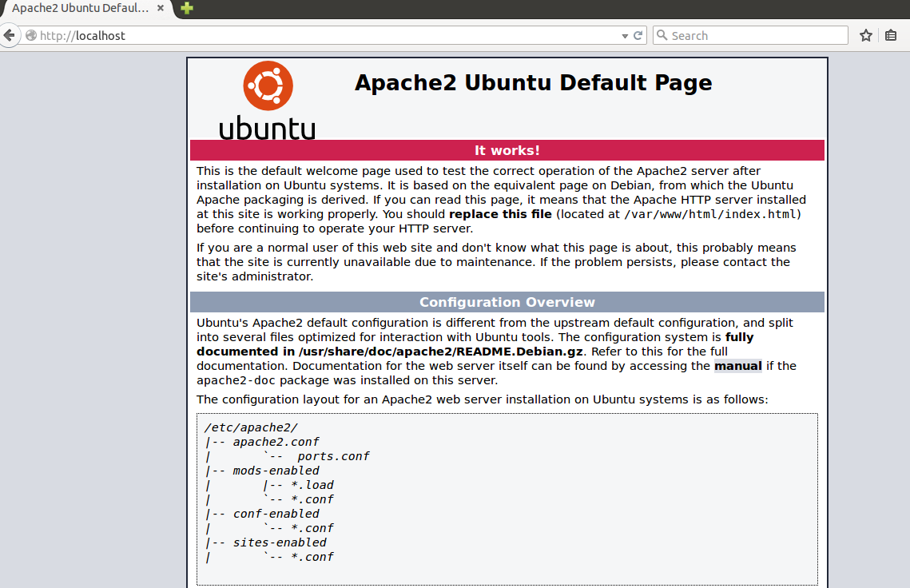Reload the page with the refresh icon
910x588 pixels.
638,35
